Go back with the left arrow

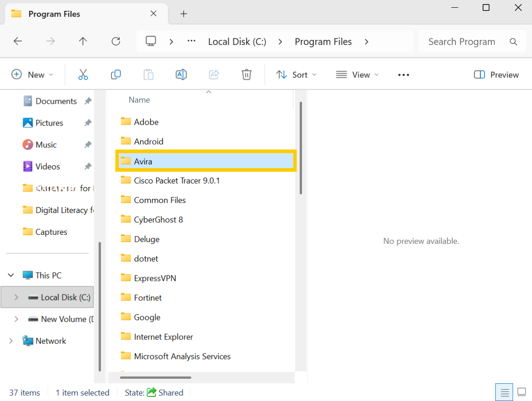[18, 41]
